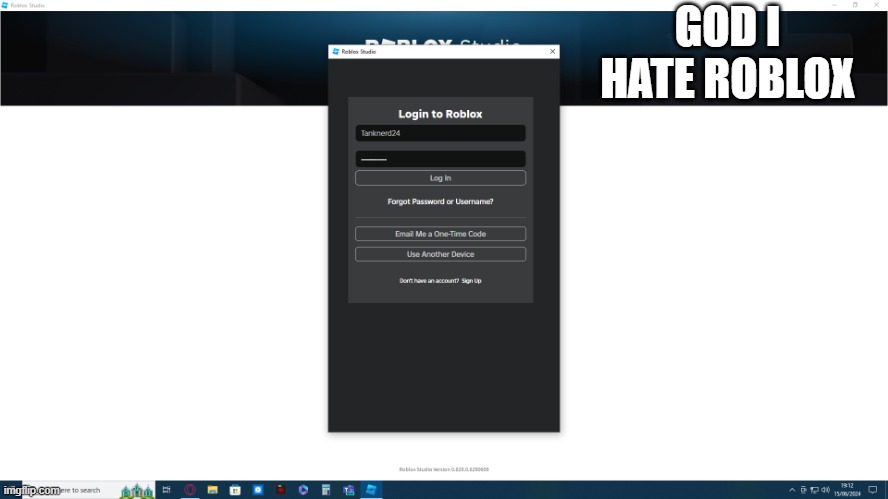Click the Roblox Studio icon in main window title bar

click(5, 5)
